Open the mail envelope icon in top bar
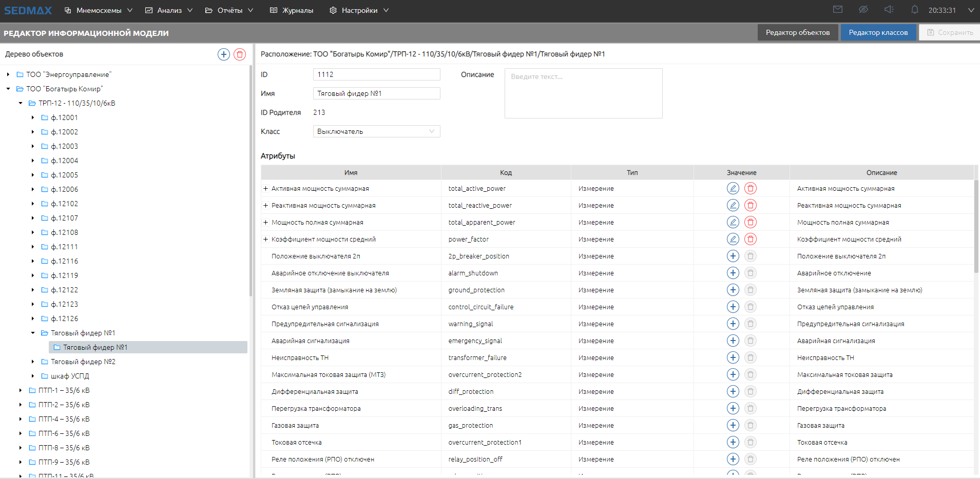Screen dimensions: 980x479 838,10
